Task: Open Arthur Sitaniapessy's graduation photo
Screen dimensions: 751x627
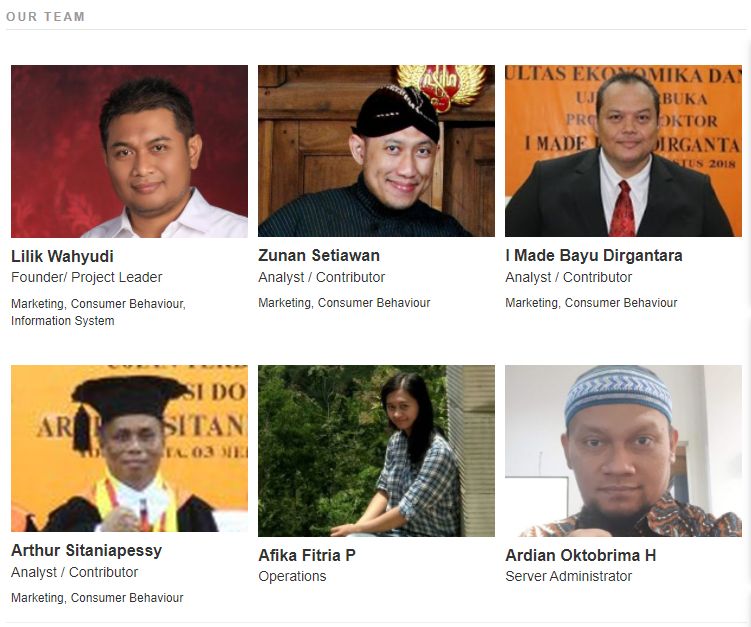Action: (x=129, y=448)
